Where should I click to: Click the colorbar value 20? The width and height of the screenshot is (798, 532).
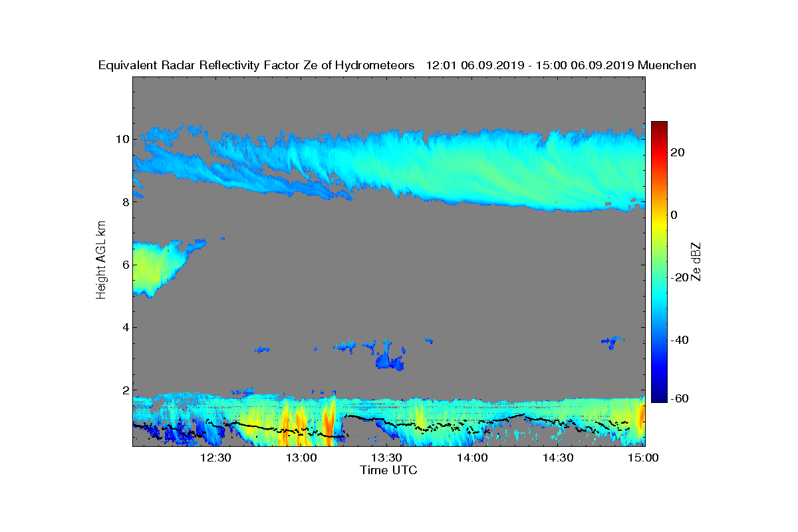pyautogui.click(x=678, y=152)
